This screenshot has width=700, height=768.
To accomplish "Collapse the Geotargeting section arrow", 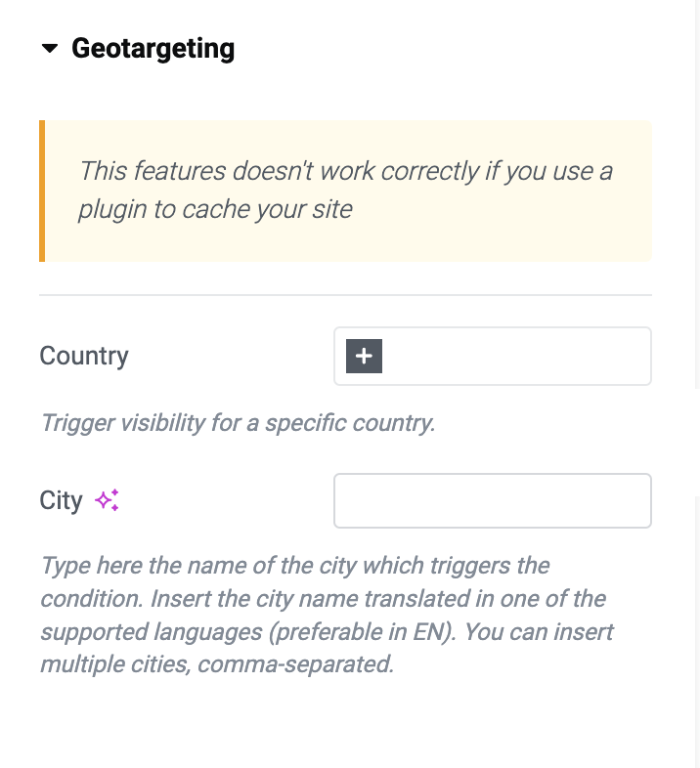I will [50, 48].
